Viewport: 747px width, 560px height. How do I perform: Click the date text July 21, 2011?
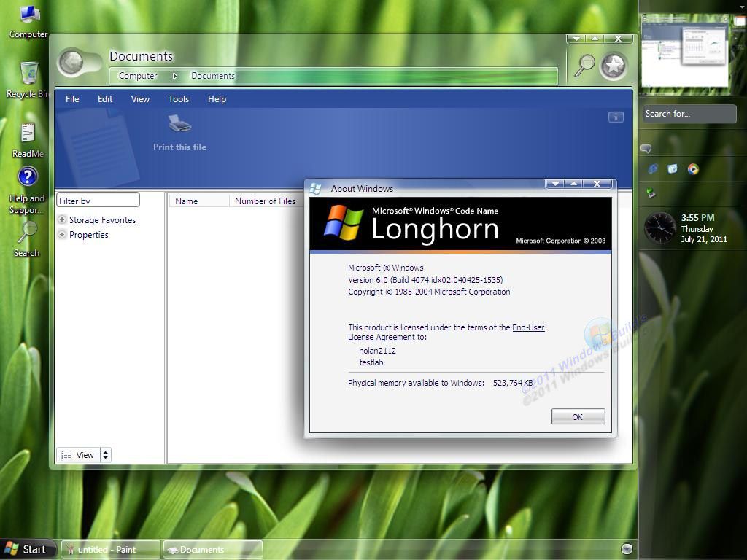click(704, 239)
